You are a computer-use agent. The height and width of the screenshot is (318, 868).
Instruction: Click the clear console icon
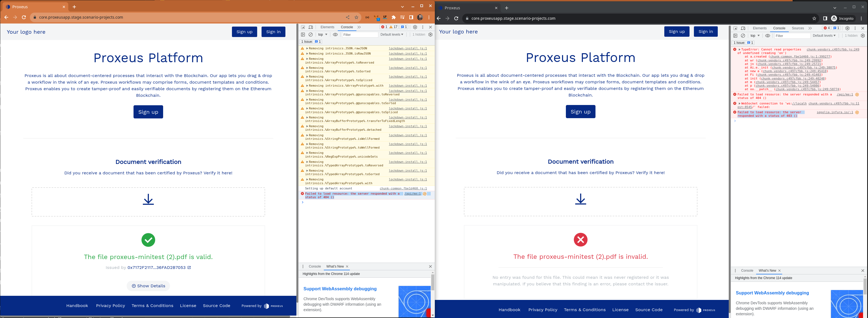pos(310,34)
